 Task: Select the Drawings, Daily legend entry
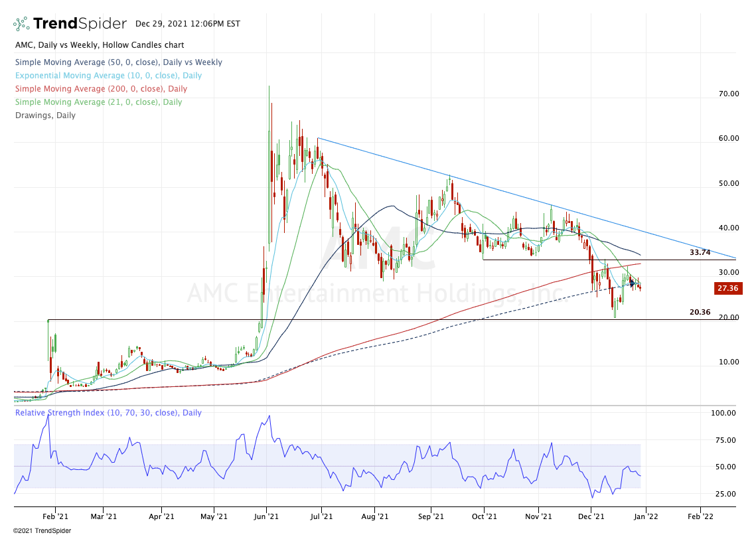(44, 115)
